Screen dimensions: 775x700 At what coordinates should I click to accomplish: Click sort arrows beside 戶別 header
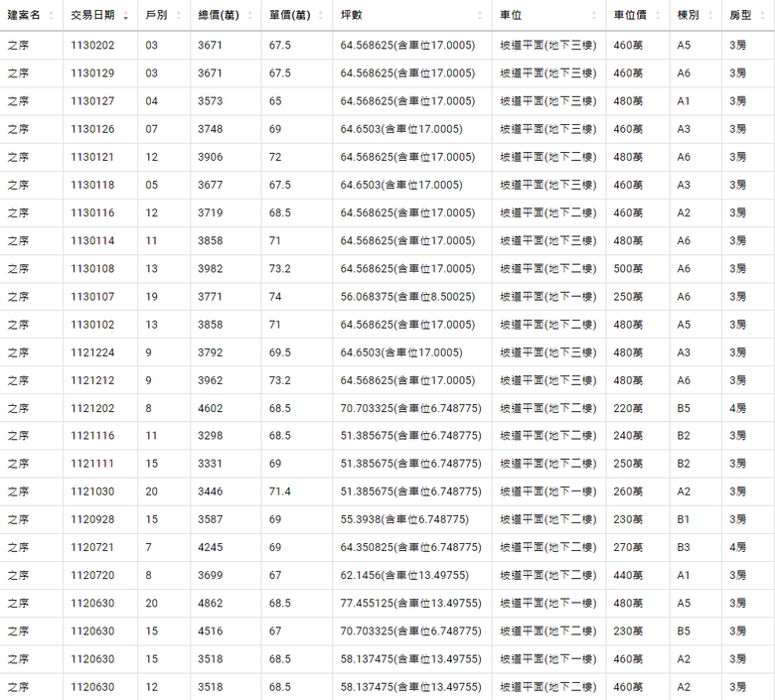(x=179, y=16)
